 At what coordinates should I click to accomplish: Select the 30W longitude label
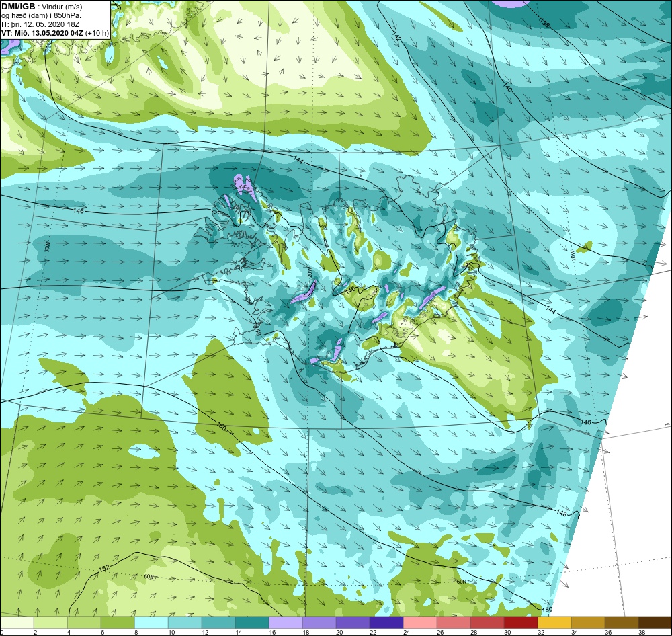coord(47,247)
